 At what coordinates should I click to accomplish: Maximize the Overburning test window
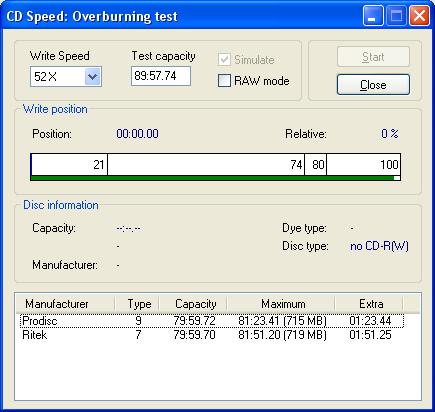(x=396, y=16)
